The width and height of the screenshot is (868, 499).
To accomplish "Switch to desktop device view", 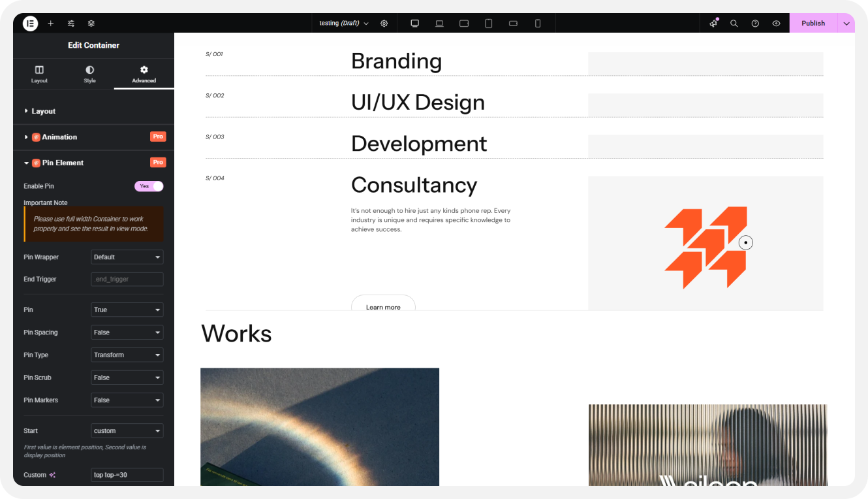I will pos(414,23).
